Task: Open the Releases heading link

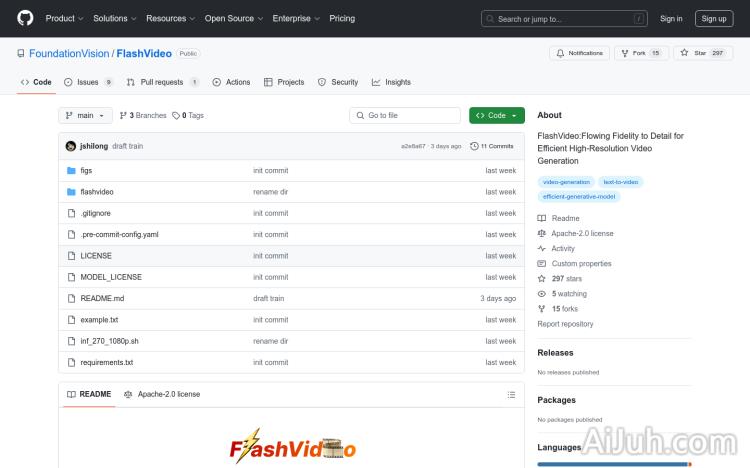Action: coord(555,353)
